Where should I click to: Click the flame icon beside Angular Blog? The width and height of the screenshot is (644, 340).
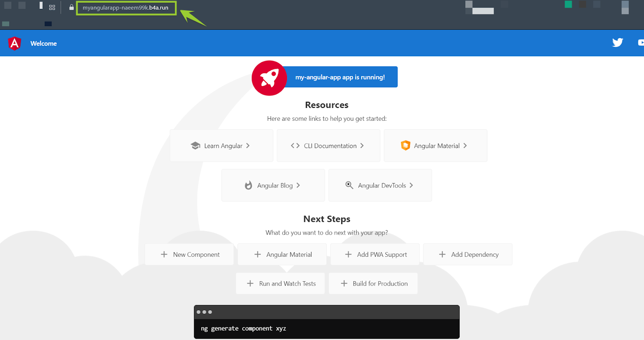248,185
